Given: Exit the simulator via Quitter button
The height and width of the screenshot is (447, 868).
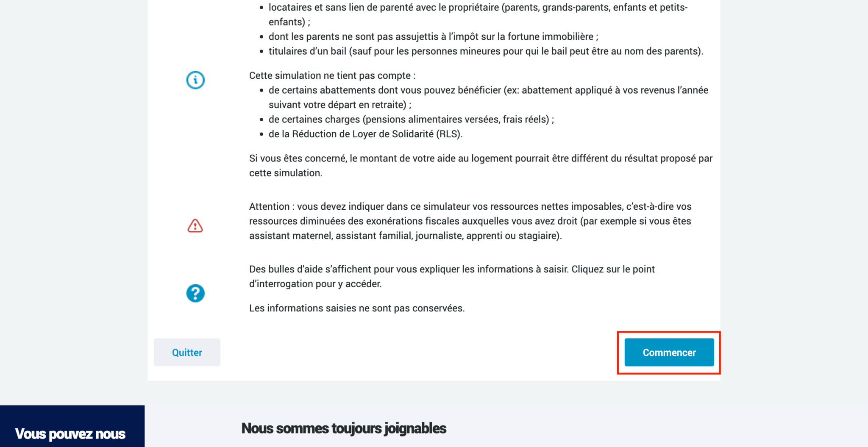Looking at the screenshot, I should point(187,353).
